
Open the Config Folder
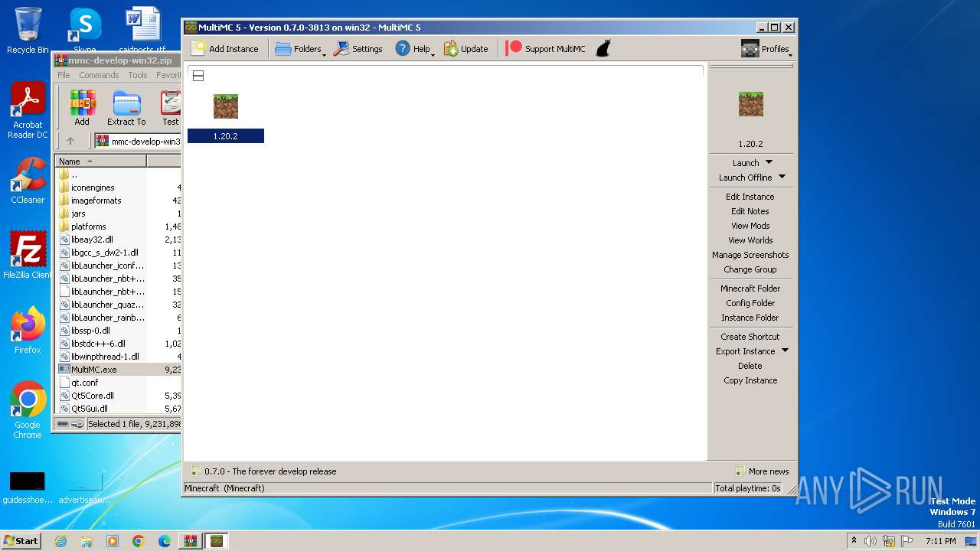coord(750,303)
